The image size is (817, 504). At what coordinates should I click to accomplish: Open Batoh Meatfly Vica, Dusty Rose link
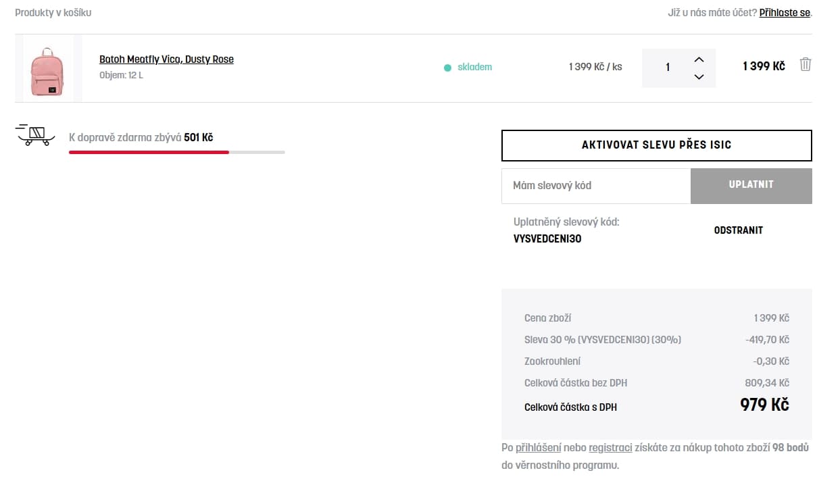[x=166, y=59]
